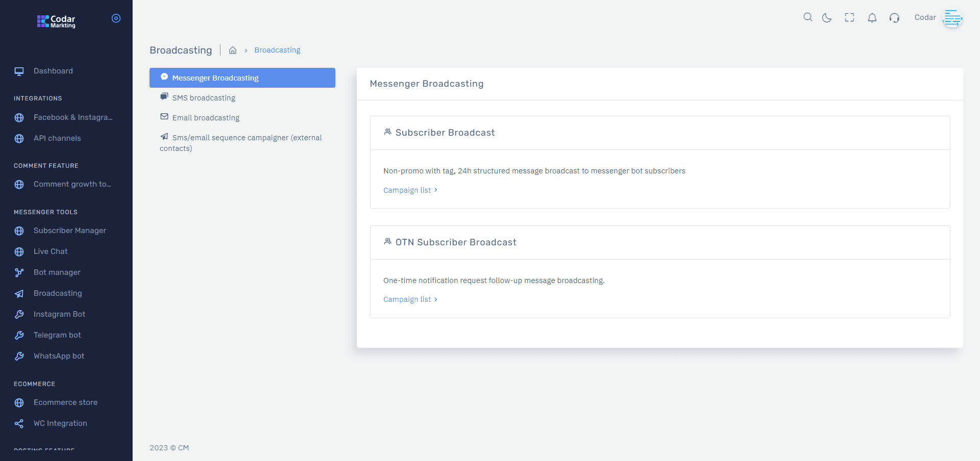Viewport: 980px width, 461px height.
Task: Go to Dashboard in the sidebar
Action: point(53,71)
